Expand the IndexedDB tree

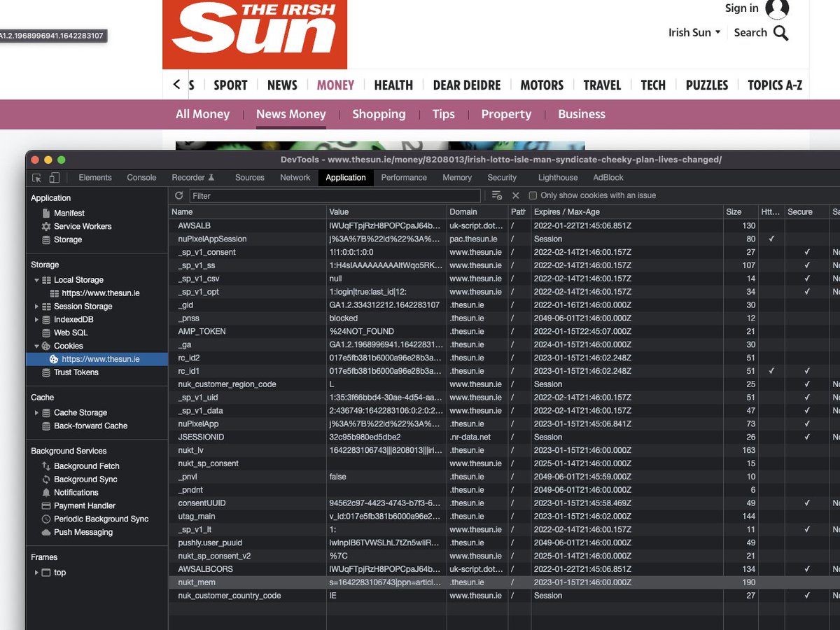tap(36, 320)
